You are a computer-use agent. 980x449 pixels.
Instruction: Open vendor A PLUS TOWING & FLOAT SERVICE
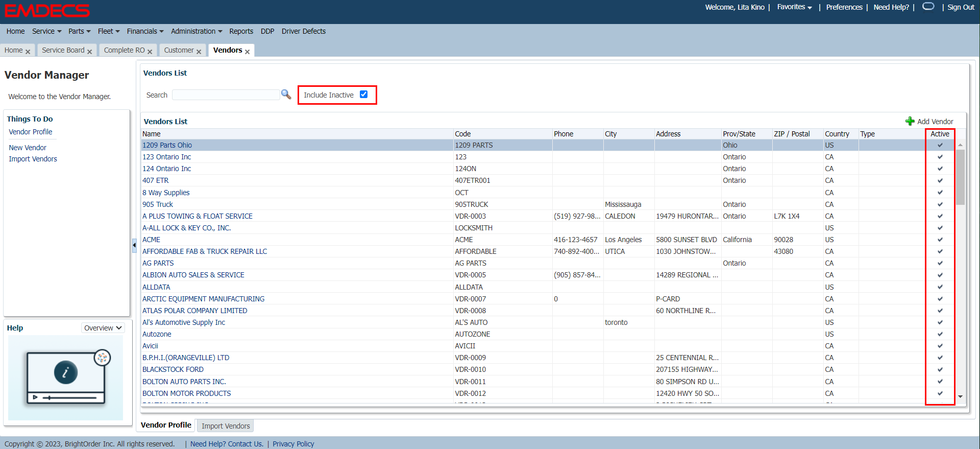pyautogui.click(x=198, y=216)
